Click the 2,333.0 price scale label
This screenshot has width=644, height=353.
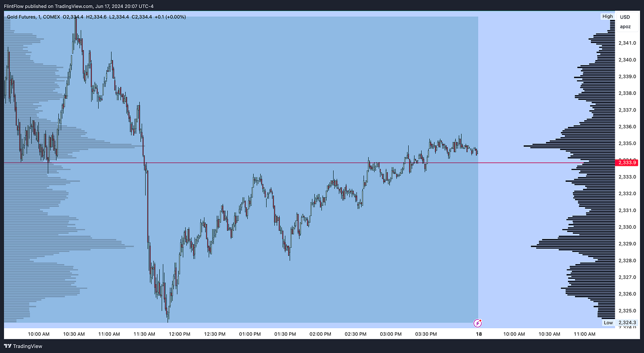tap(627, 177)
